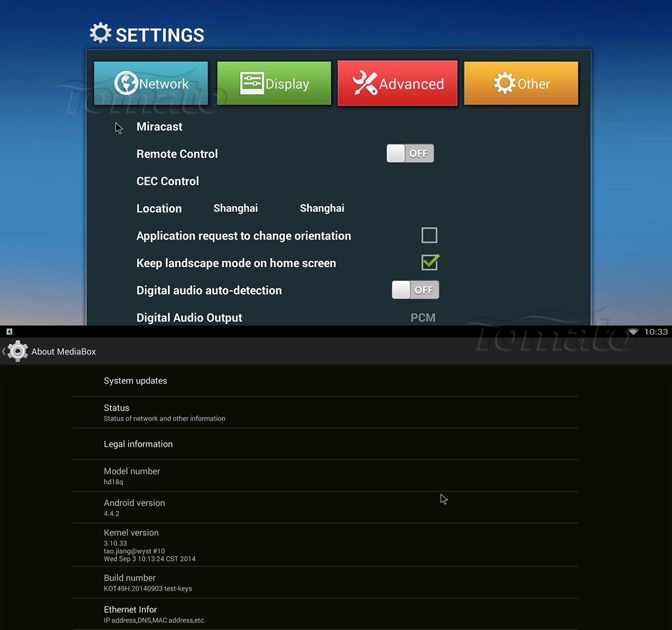Toggle Digital audio auto-detection switch
This screenshot has width=672, height=630.
pos(415,290)
